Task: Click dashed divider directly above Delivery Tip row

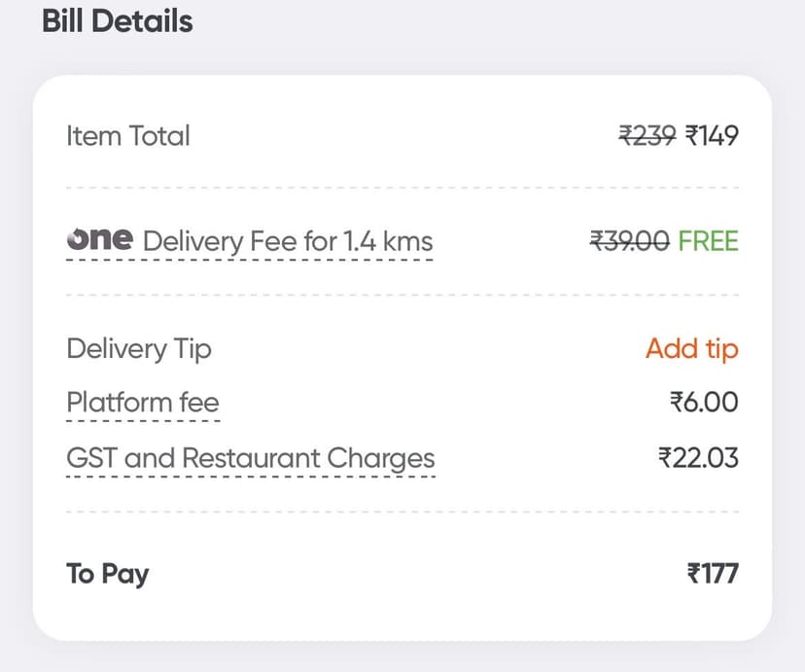Action: (x=402, y=294)
